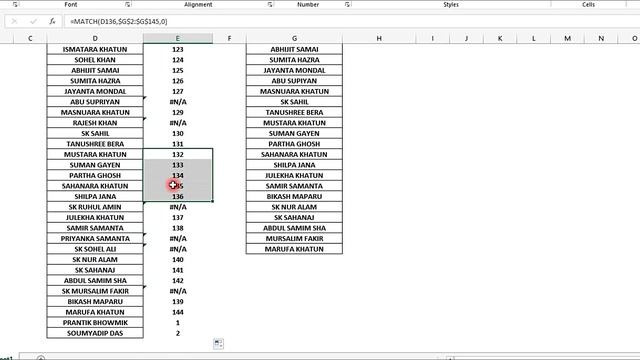640x360 pixels.
Task: Click cell MARUFA KHATUN in column G
Action: pyautogui.click(x=294, y=249)
